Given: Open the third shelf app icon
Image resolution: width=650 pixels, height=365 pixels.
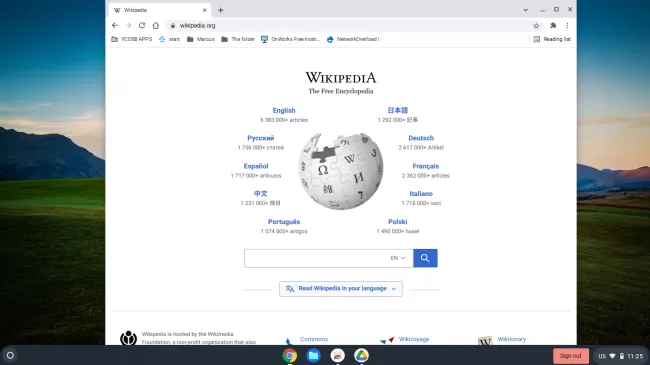Looking at the screenshot, I should 337,355.
